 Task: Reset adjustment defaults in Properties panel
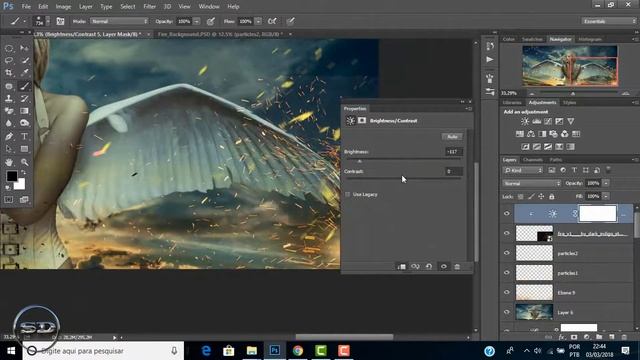(x=429, y=267)
